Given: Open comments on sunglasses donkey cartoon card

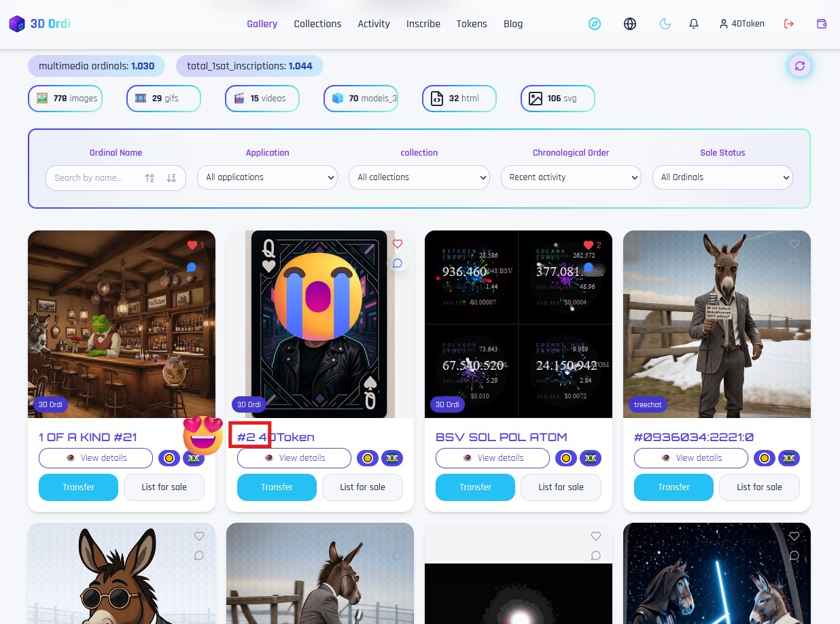Looking at the screenshot, I should click(199, 555).
